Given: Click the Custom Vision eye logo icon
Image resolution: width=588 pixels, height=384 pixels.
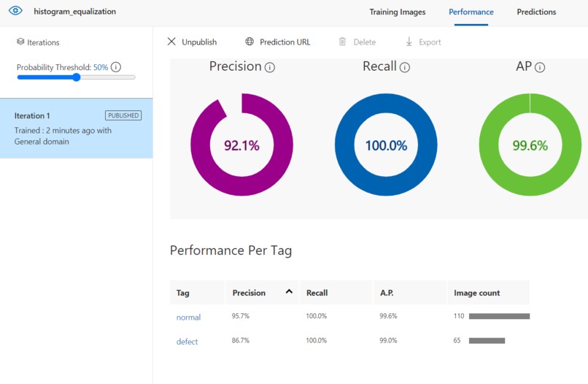Looking at the screenshot, I should (x=15, y=11).
